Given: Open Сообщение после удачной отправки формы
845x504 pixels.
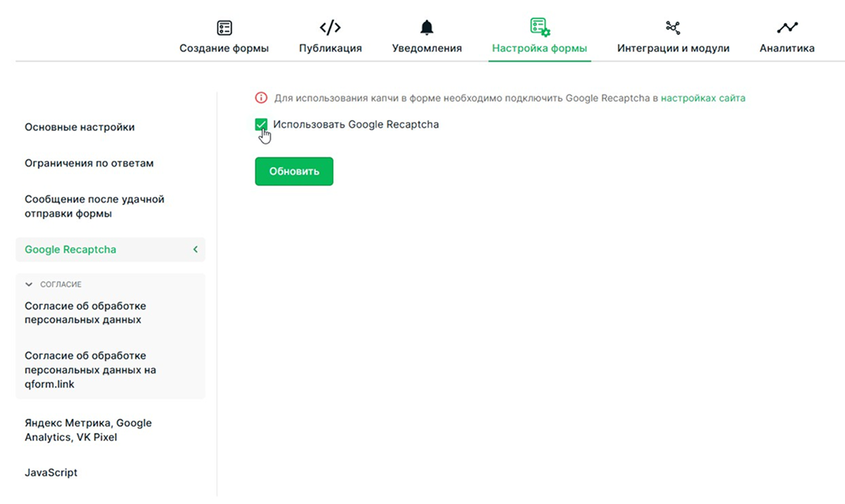Looking at the screenshot, I should (95, 207).
